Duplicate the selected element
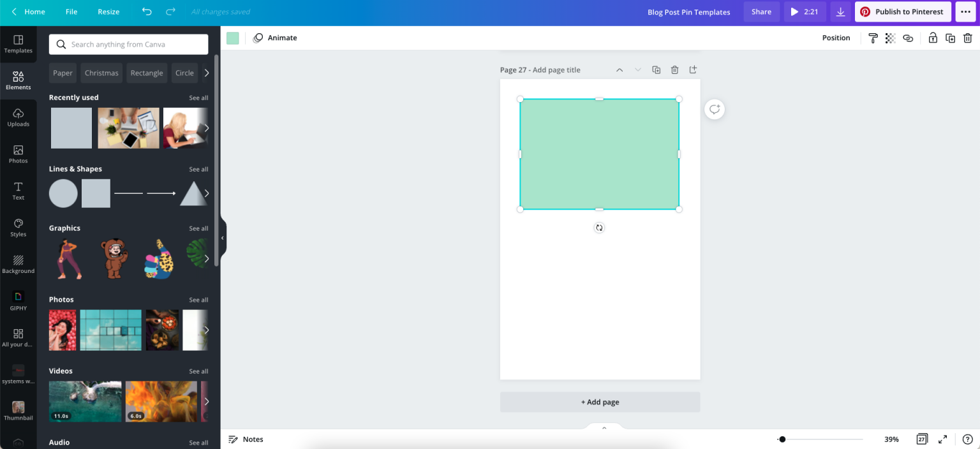This screenshot has height=449, width=980. pos(951,38)
